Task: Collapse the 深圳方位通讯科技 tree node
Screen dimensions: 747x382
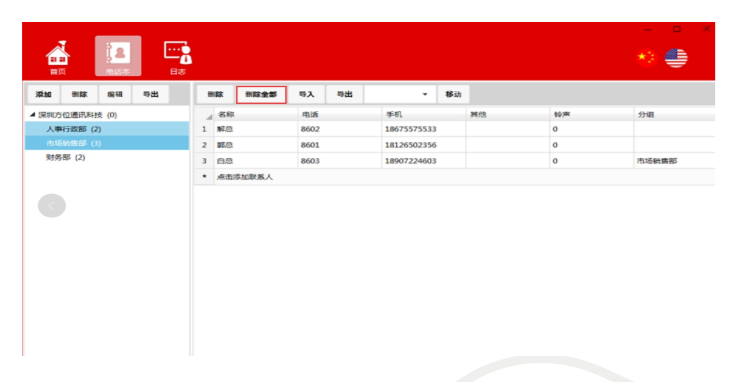Action: tap(32, 115)
